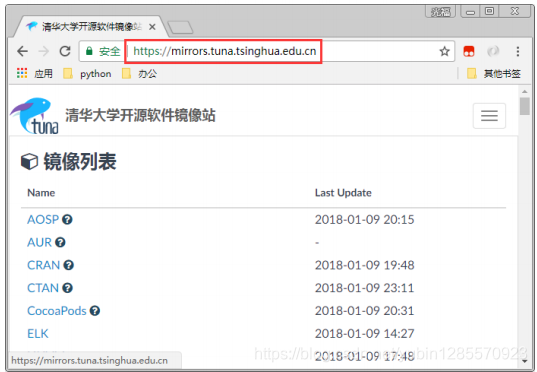Screen dimensions: 537x372
Task: Open the apps grid shortcut icon
Action: [x=22, y=73]
